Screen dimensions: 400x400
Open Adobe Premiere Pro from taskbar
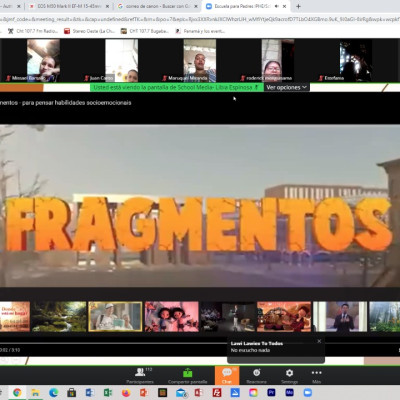[x=271, y=393]
